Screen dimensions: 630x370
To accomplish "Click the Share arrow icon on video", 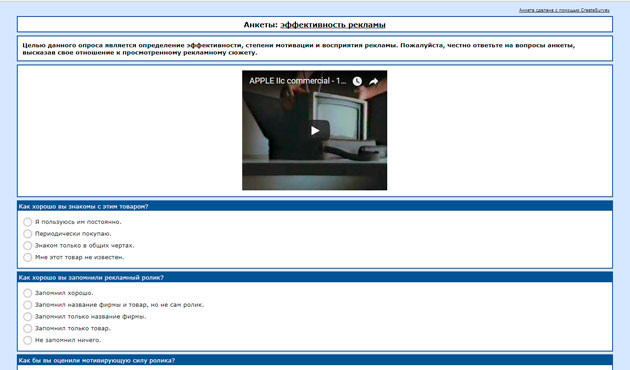I will pos(374,81).
